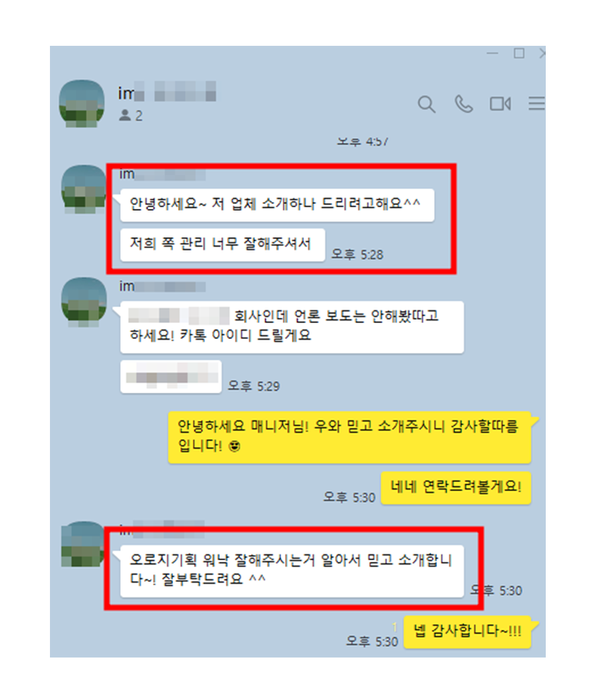Select the message '저희 쪽 관리 너무 잘해주셔서'

[x=222, y=245]
